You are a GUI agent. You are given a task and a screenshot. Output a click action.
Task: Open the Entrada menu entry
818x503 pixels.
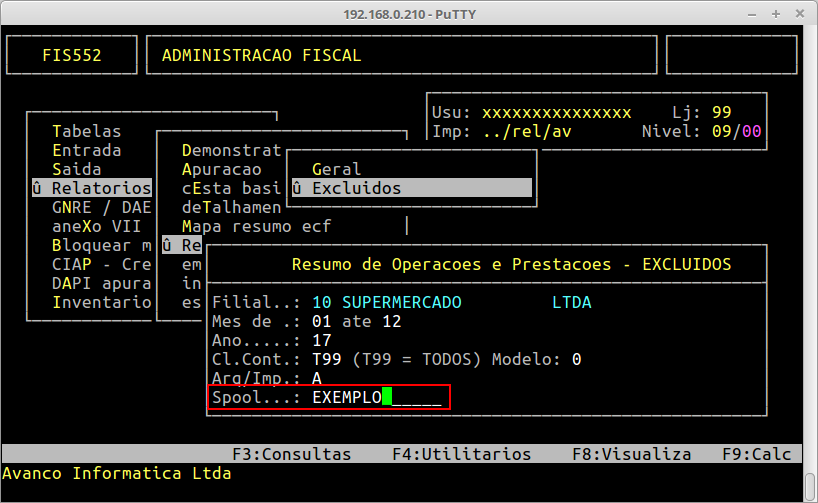[x=86, y=150]
